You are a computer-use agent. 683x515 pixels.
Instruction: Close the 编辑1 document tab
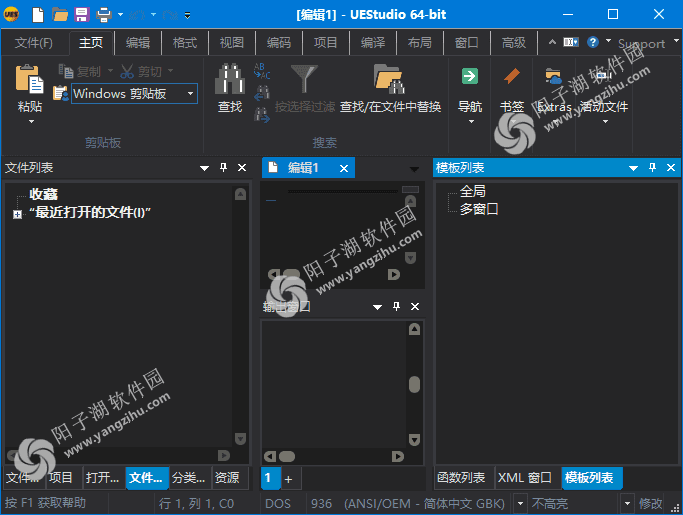pos(344,169)
